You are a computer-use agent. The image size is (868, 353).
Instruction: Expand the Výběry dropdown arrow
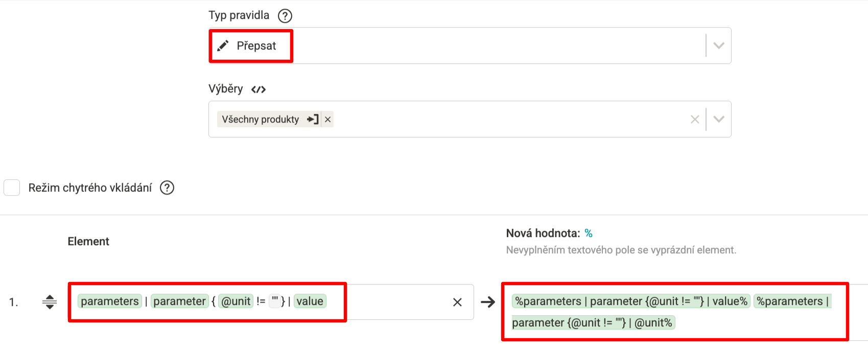point(719,119)
